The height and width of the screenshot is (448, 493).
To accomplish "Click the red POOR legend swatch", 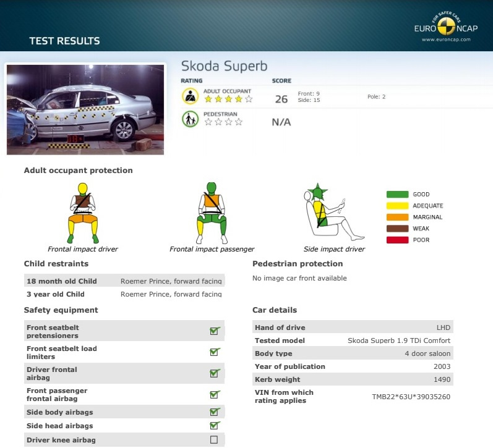I will click(x=397, y=240).
